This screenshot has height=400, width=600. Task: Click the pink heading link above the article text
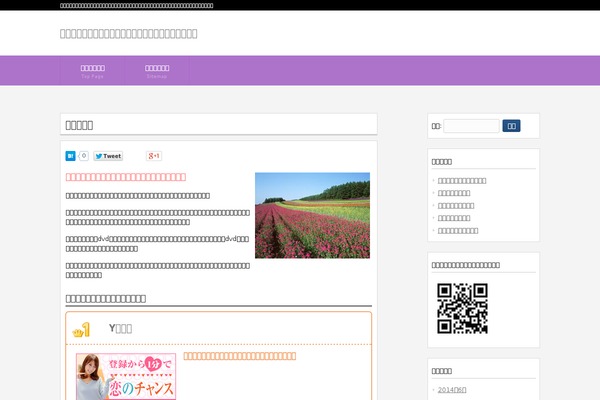[126, 177]
